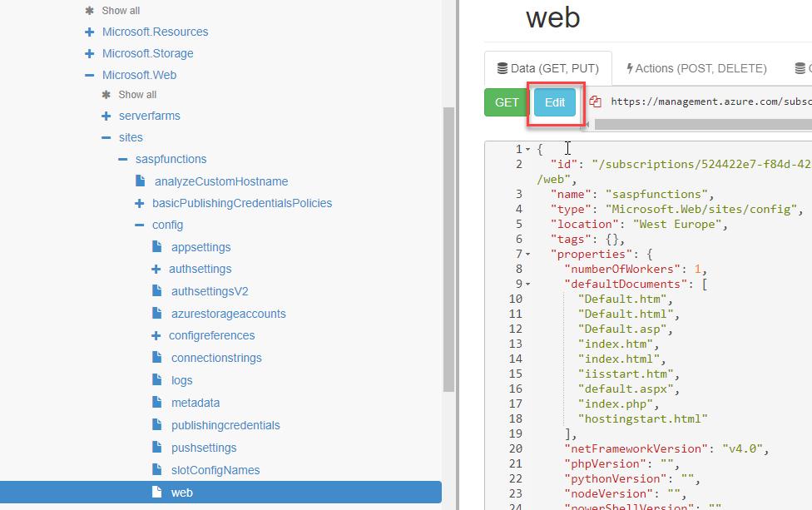Click file icon beside slotConfigNames
Image resolution: width=812 pixels, height=510 pixels.
(156, 469)
